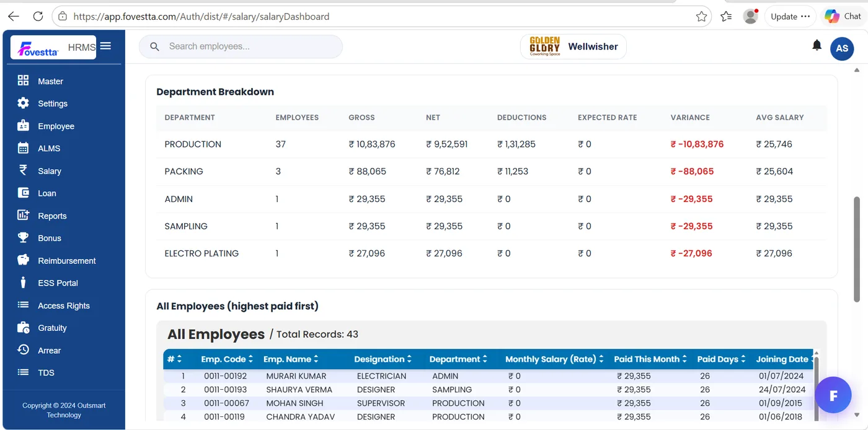Click employee name SHAURYA VERMA
This screenshot has height=430, width=868.
coord(299,390)
